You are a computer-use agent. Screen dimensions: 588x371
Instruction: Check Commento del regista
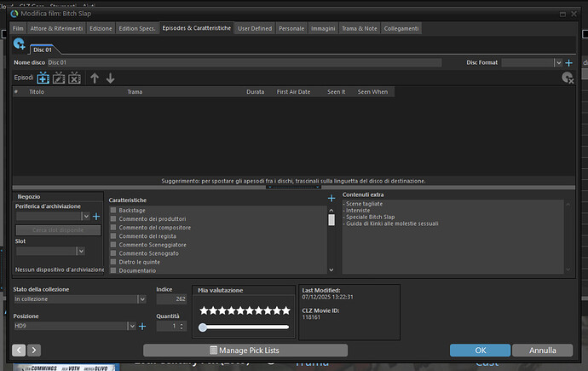(113, 235)
